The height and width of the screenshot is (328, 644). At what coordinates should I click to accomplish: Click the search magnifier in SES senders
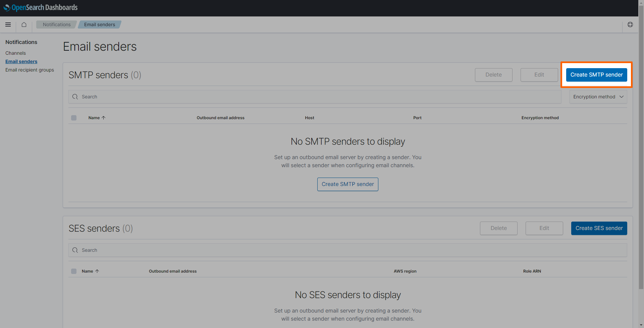(x=75, y=250)
